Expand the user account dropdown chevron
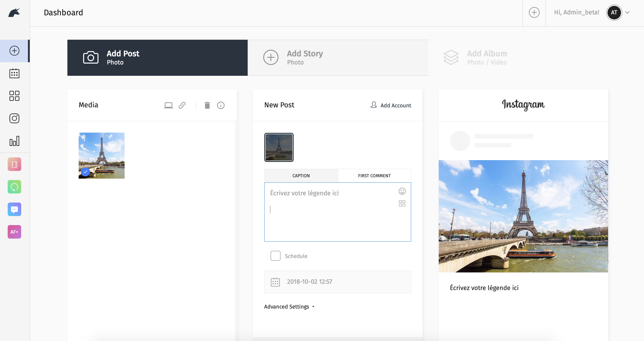This screenshot has width=644, height=341. click(x=627, y=12)
